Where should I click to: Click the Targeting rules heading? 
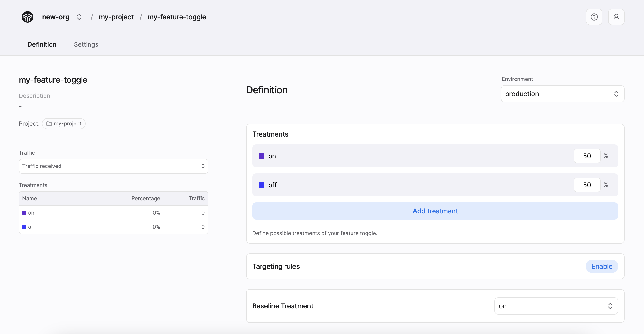(276, 266)
